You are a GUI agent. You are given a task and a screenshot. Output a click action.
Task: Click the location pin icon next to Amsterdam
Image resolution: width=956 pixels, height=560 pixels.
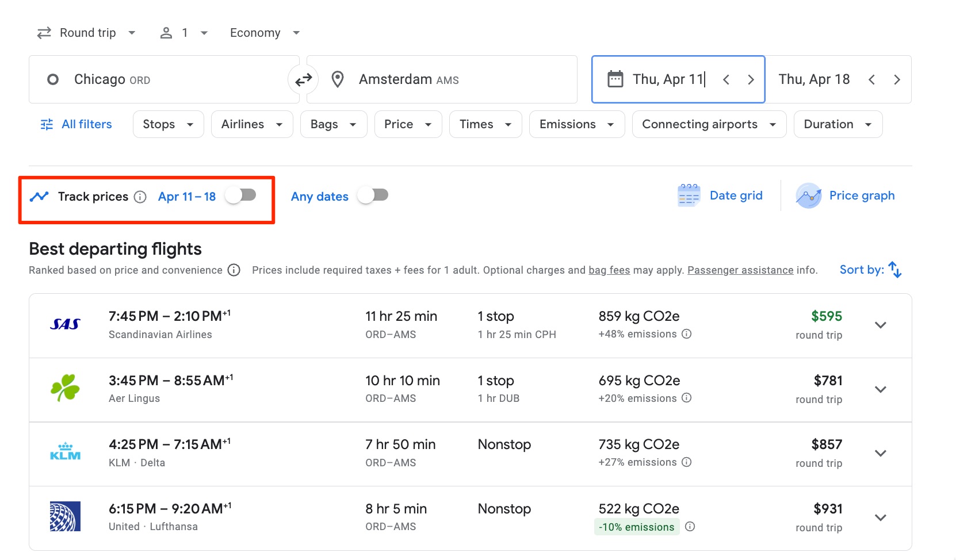[337, 79]
